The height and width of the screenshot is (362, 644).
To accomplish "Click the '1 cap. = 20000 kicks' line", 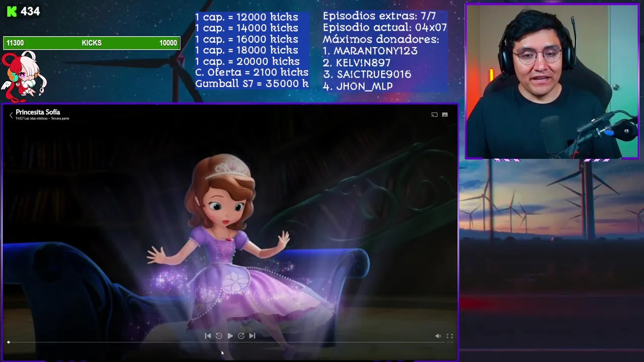I will [247, 61].
